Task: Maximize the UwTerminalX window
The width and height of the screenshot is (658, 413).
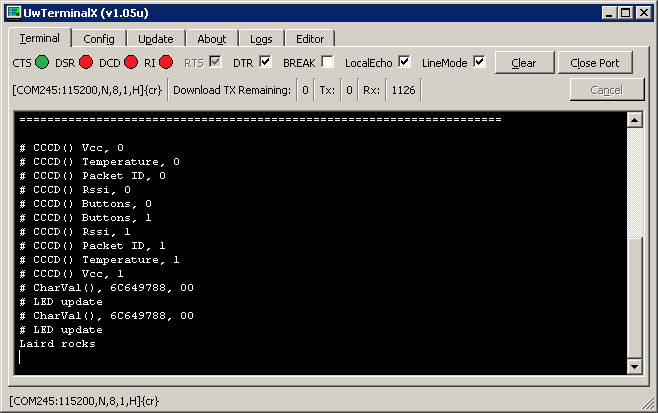Action: [625, 13]
